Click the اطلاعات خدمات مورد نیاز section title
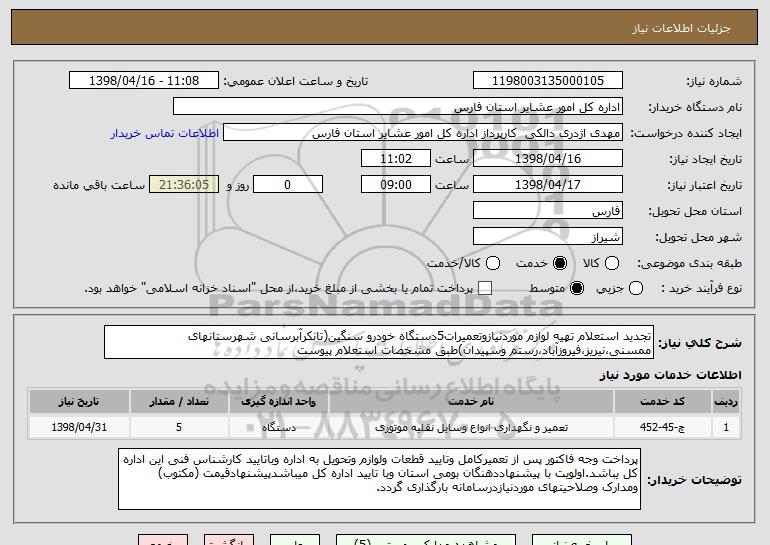Image resolution: width=770 pixels, height=545 pixels. click(670, 375)
